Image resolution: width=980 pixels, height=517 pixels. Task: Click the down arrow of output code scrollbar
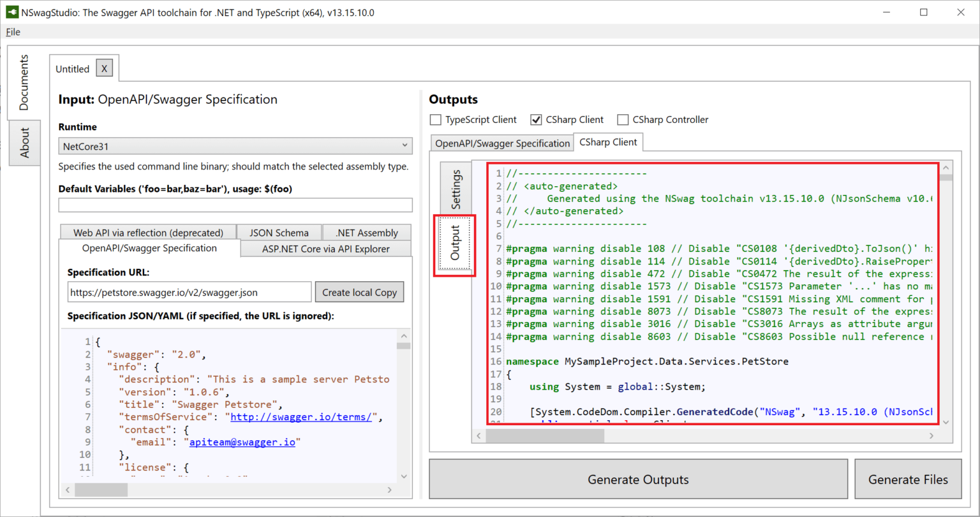point(946,421)
